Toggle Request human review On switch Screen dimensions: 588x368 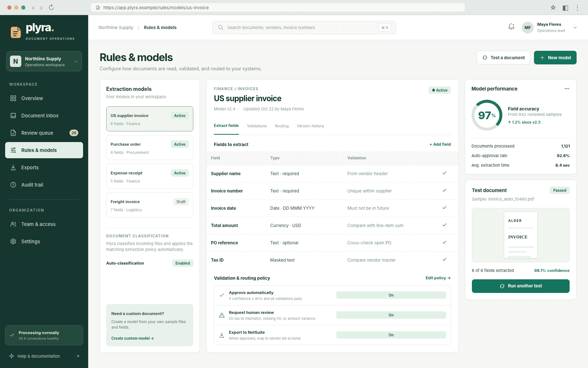[x=391, y=315]
